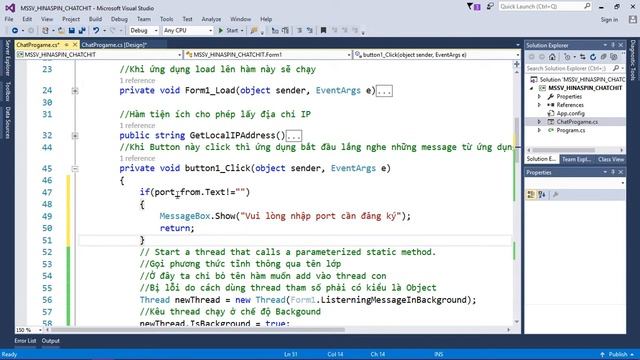Screen dimensions: 640x360
Task: Save the current file with Save icon
Action: pos(72,31)
